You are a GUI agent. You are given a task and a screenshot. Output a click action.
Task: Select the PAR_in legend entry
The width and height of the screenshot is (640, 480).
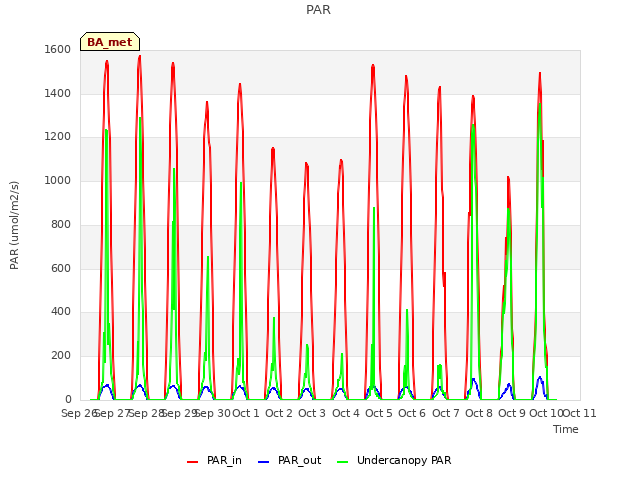click(214, 460)
